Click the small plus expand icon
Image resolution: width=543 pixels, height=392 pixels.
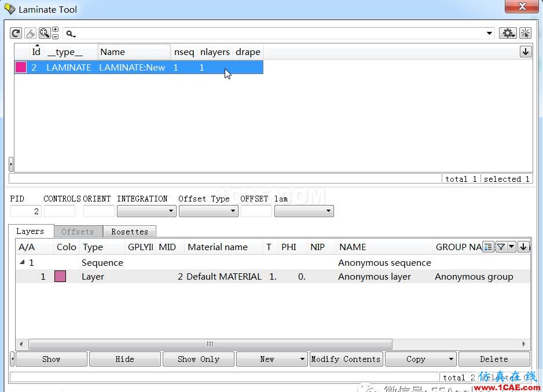pyautogui.click(x=56, y=30)
